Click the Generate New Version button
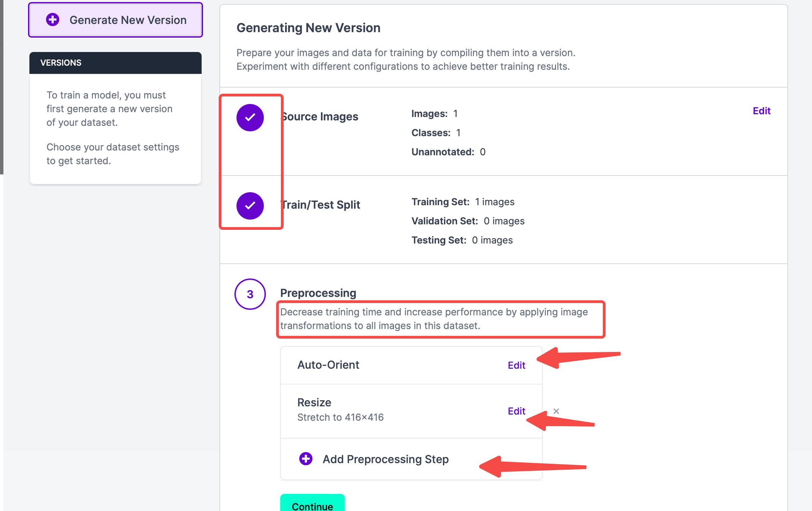Screen dimensions: 812x511 tap(116, 20)
